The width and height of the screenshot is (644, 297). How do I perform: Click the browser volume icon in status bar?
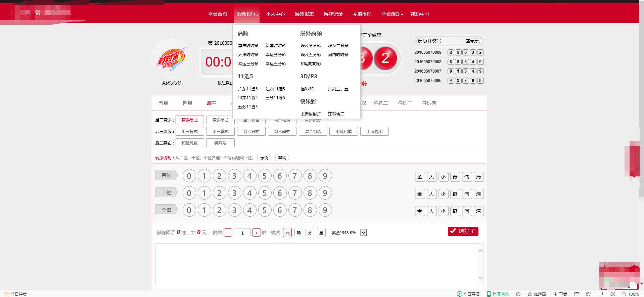click(x=612, y=294)
